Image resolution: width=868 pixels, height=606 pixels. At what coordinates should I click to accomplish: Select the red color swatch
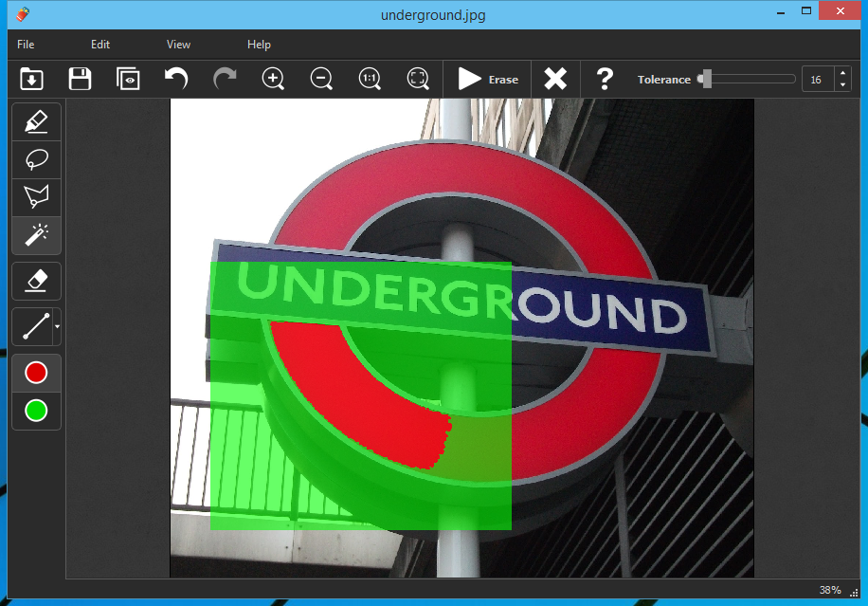tap(36, 372)
